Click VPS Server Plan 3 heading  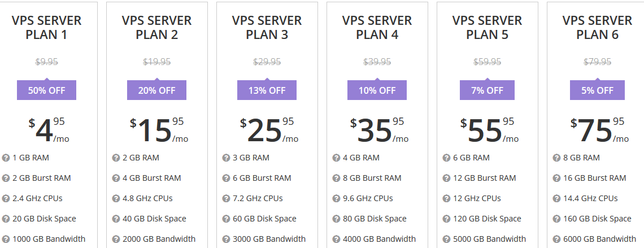point(267,28)
